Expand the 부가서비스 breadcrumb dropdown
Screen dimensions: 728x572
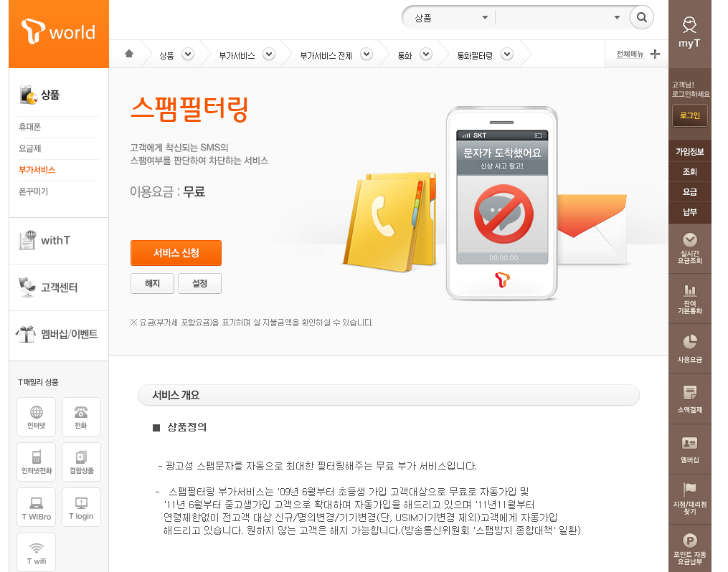click(x=269, y=54)
